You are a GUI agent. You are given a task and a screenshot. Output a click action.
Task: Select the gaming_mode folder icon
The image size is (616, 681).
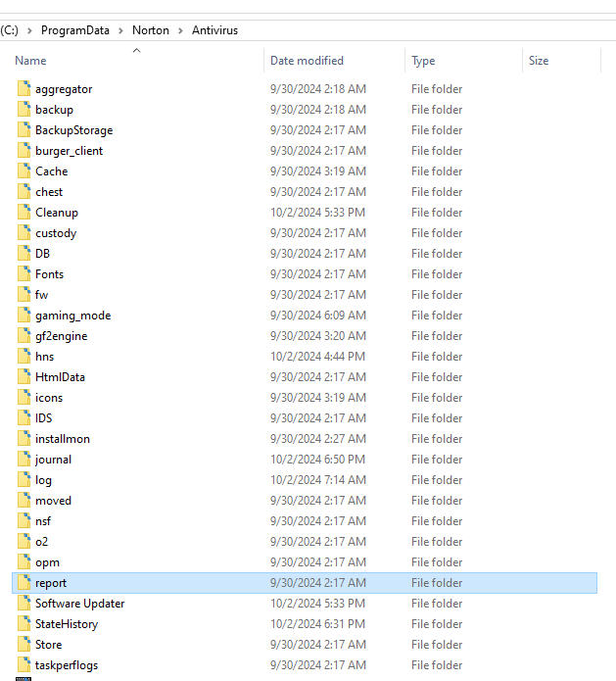click(x=24, y=315)
